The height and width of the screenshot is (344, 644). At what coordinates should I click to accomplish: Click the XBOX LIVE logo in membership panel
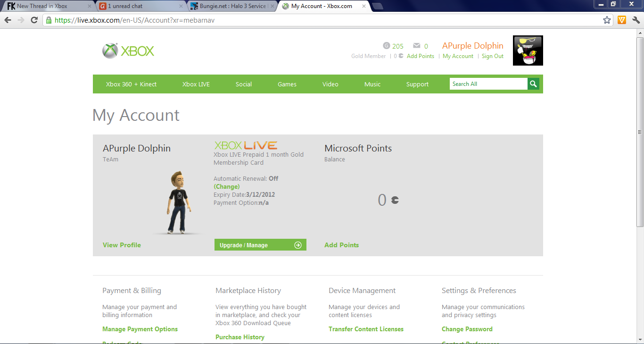[x=246, y=145]
